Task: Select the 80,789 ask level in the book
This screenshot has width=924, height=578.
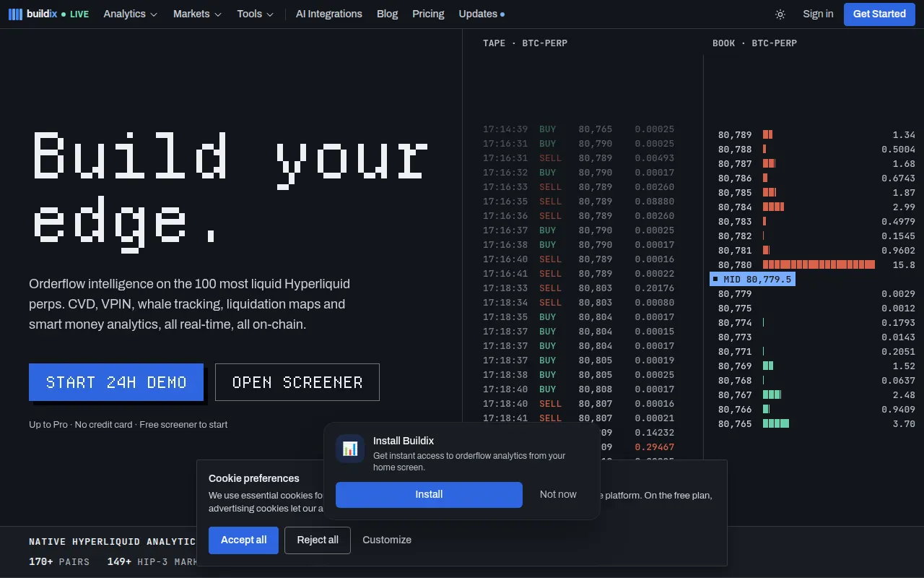Action: (x=816, y=135)
